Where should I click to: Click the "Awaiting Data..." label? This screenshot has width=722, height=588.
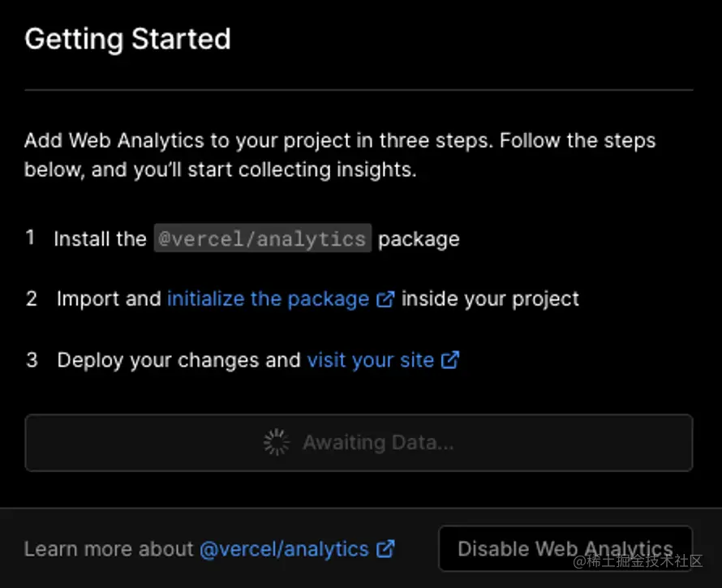pyautogui.click(x=378, y=443)
